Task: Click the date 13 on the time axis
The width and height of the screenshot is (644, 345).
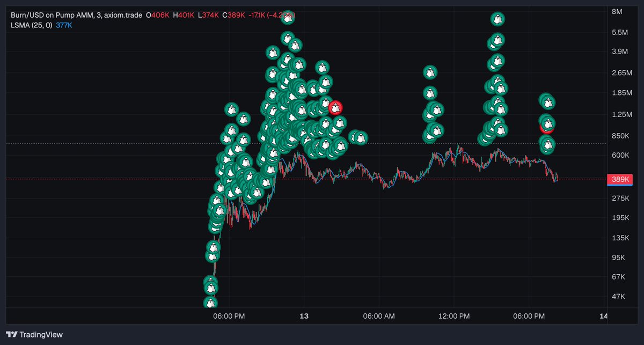Action: tap(304, 316)
